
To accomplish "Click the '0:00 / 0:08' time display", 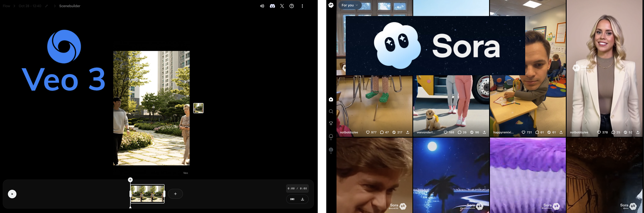I will pos(297,188).
